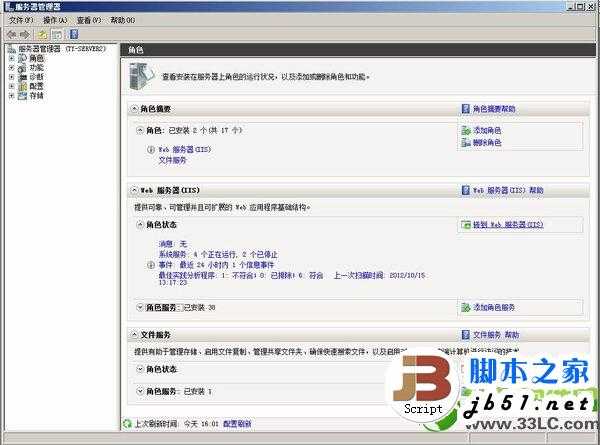This screenshot has width=600, height=445.
Task: Click help icon beside 角色摘要帮助
Action: coord(465,109)
